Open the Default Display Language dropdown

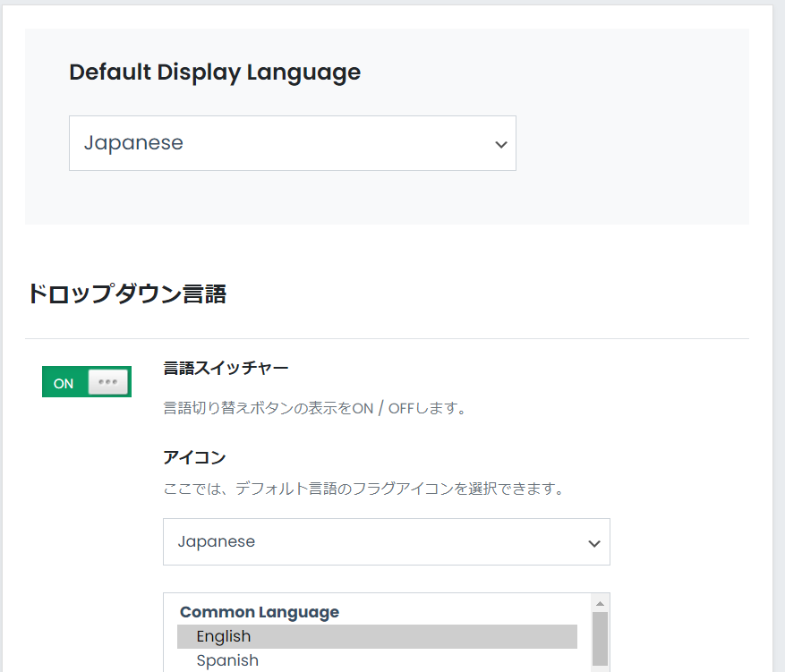tap(293, 143)
